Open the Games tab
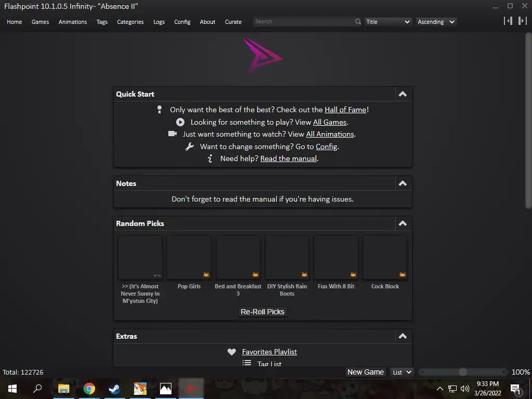This screenshot has height=399, width=532. pos(40,22)
